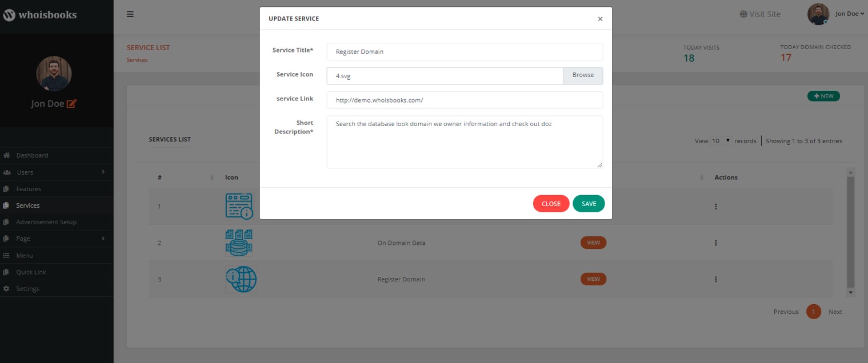Open the three-dot actions menu for row 3
Screen dimensions: 868x363
point(715,279)
